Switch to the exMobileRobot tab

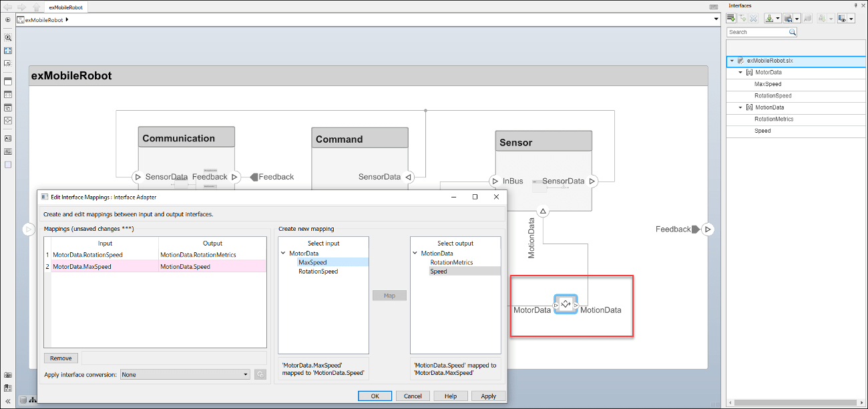pos(65,7)
